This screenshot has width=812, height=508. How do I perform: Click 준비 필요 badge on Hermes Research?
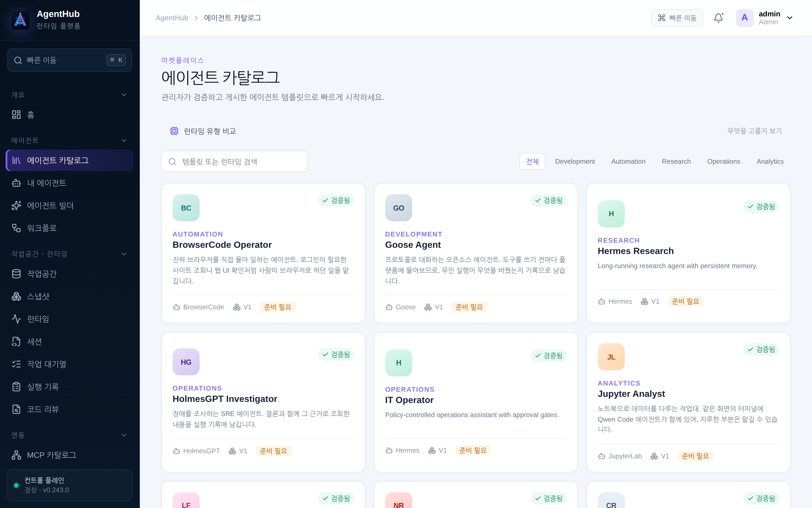coord(685,301)
